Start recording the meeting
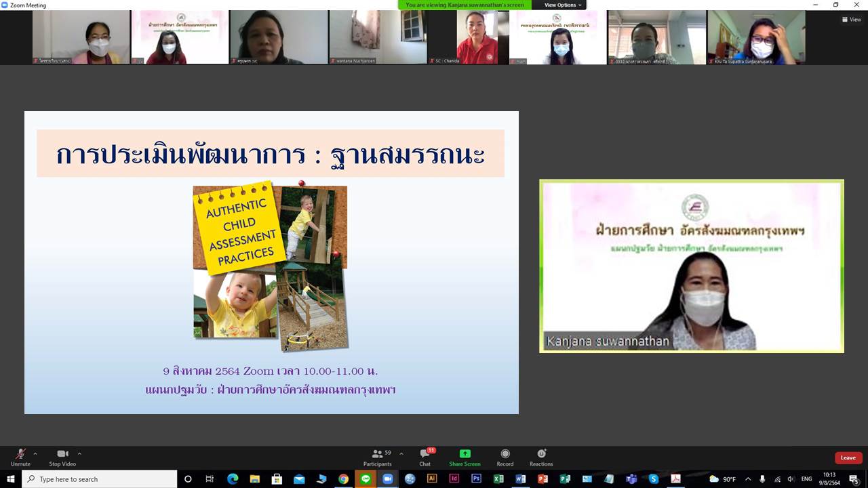The image size is (868, 488). pyautogui.click(x=505, y=457)
